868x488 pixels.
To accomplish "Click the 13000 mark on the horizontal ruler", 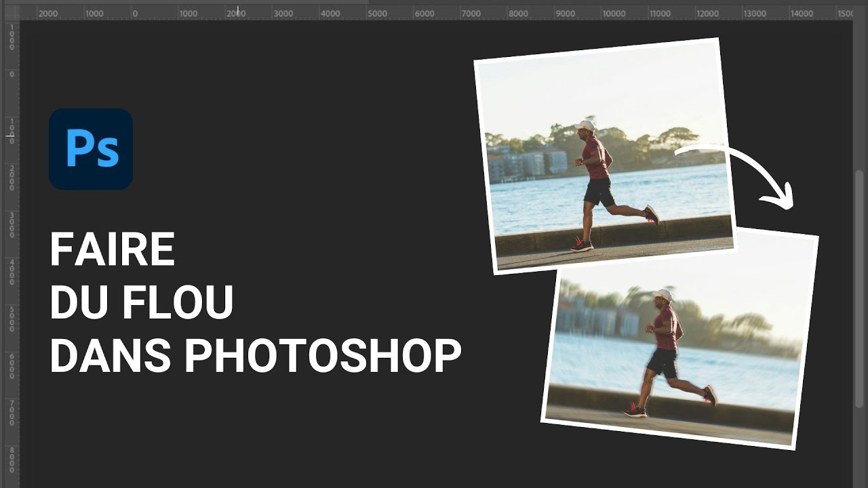I will [x=755, y=14].
